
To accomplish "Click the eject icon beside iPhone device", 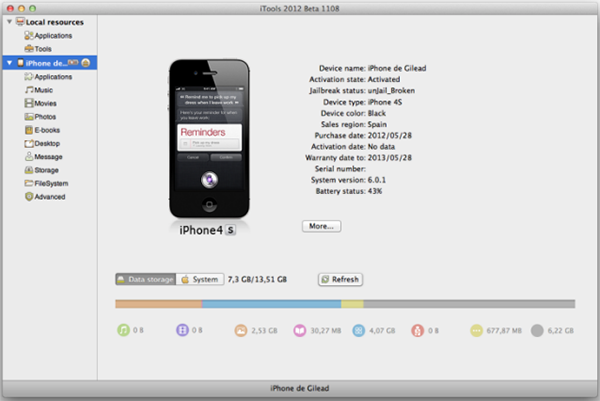I will (86, 62).
